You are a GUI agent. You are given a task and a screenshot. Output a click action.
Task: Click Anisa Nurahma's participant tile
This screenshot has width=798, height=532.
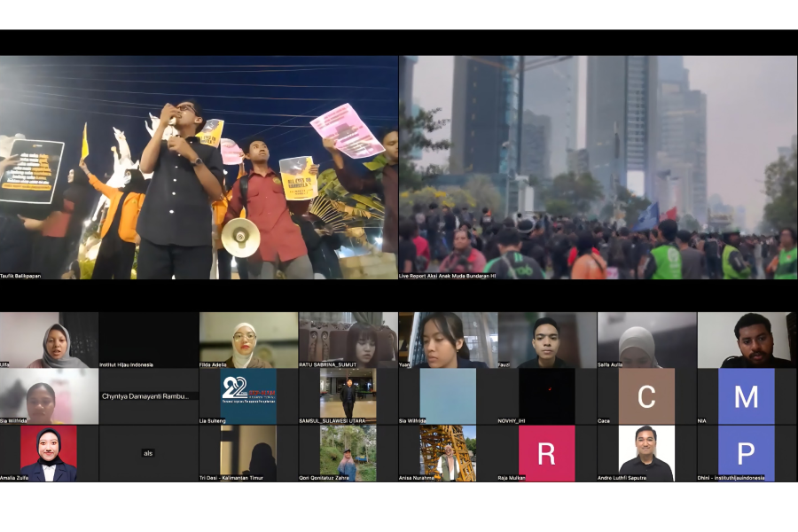pos(448,454)
